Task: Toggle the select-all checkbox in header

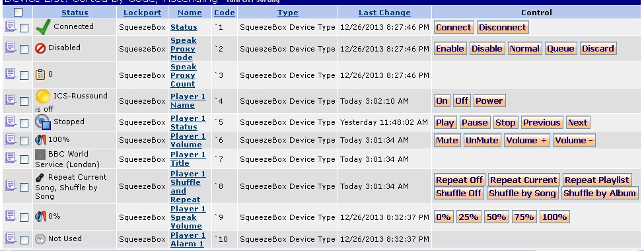Action: (18, 13)
